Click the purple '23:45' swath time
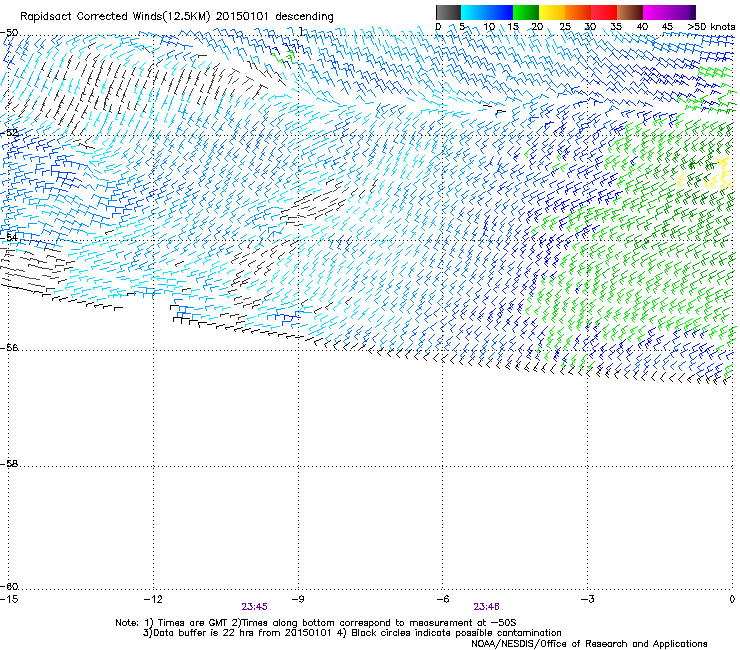Image resolution: width=740 pixels, height=650 pixels. (x=254, y=607)
